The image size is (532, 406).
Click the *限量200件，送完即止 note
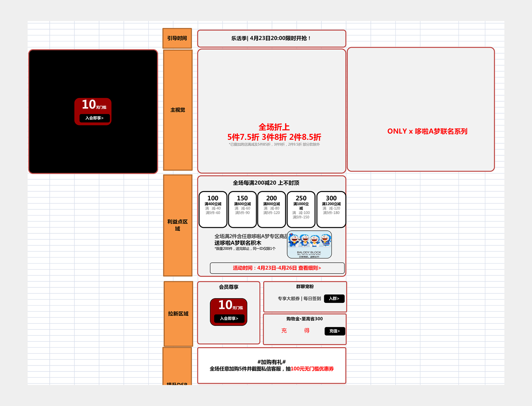[x=245, y=249]
